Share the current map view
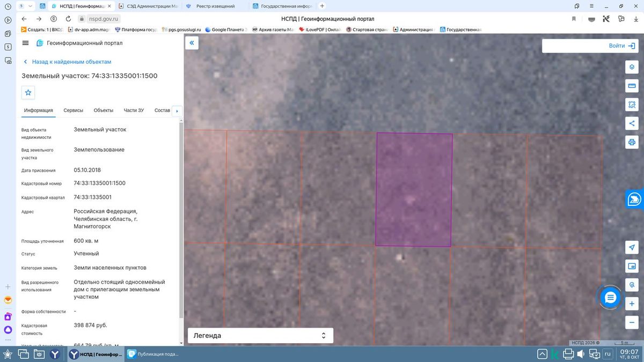This screenshot has width=644, height=362. 632,123
